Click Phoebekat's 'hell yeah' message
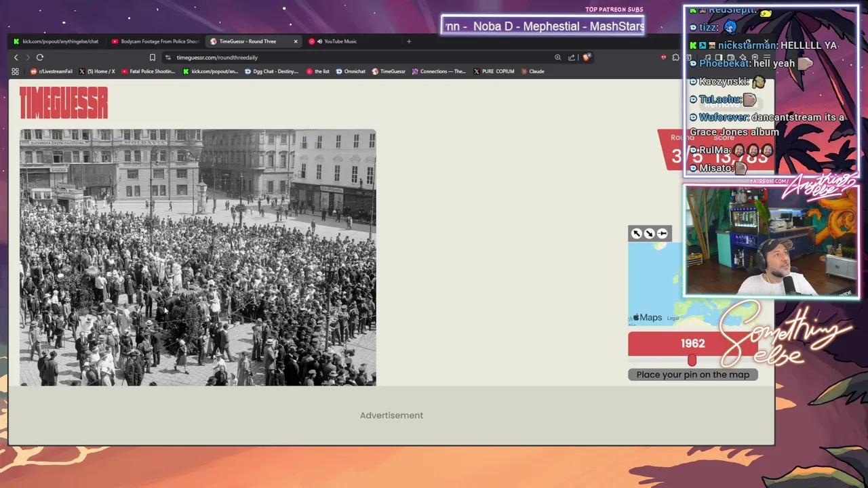The width and height of the screenshot is (868, 488). point(751,63)
